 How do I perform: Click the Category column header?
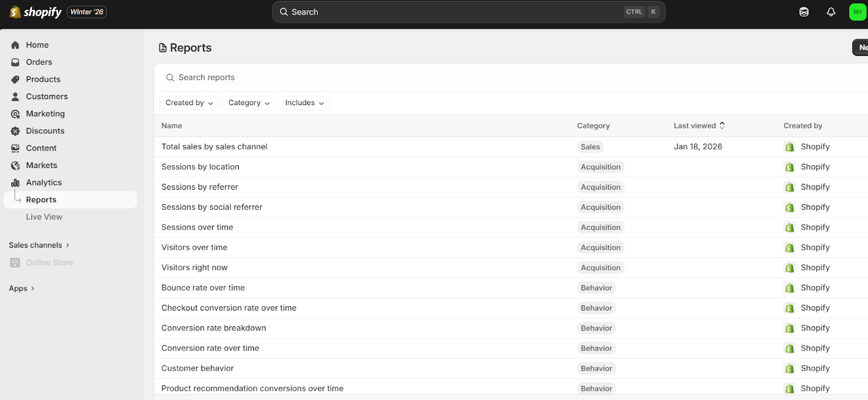click(593, 126)
